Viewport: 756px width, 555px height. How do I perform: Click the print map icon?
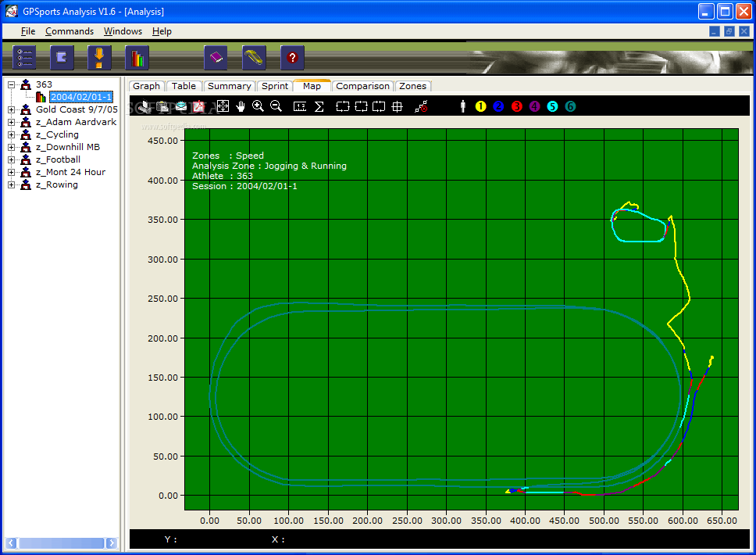[144, 106]
